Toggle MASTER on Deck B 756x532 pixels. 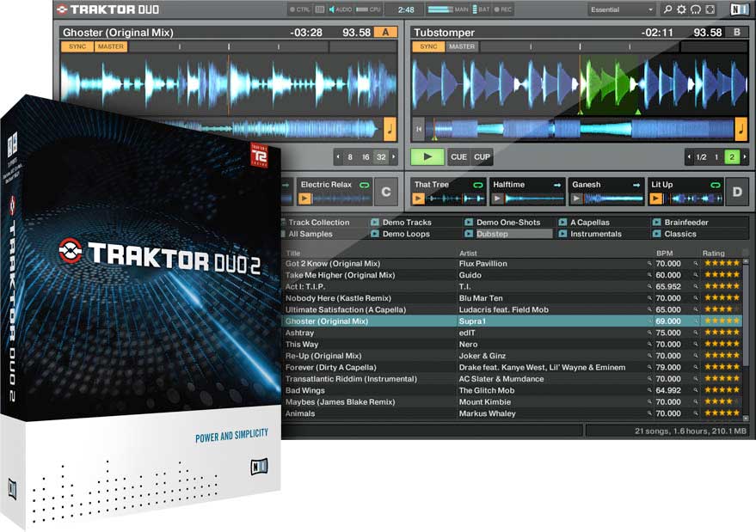[461, 46]
